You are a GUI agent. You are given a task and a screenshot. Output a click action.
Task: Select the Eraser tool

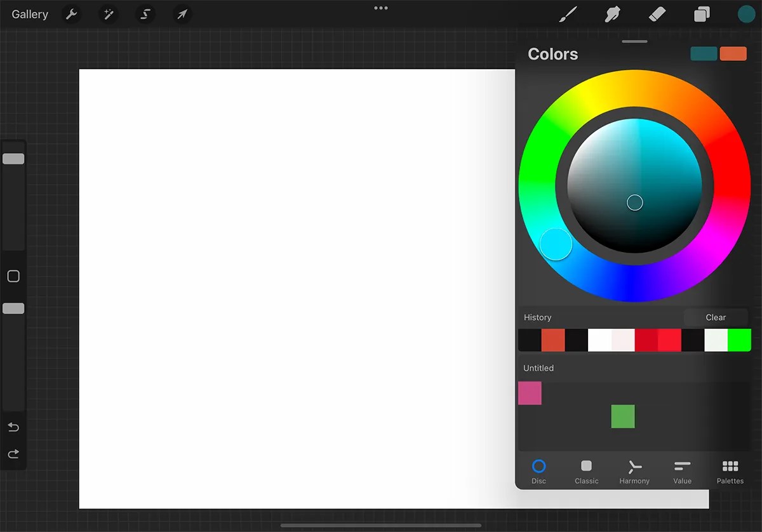(657, 14)
